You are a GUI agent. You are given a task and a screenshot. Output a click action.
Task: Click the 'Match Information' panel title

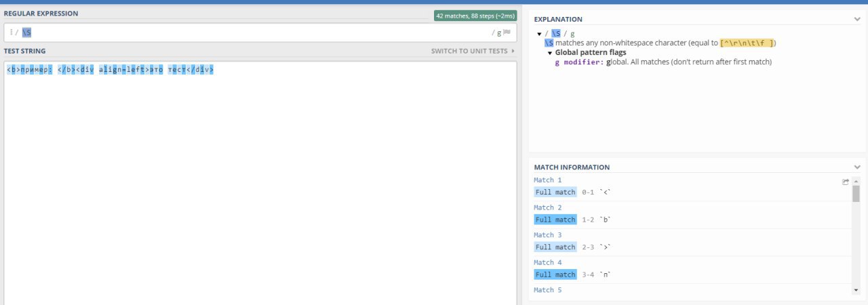pos(572,167)
